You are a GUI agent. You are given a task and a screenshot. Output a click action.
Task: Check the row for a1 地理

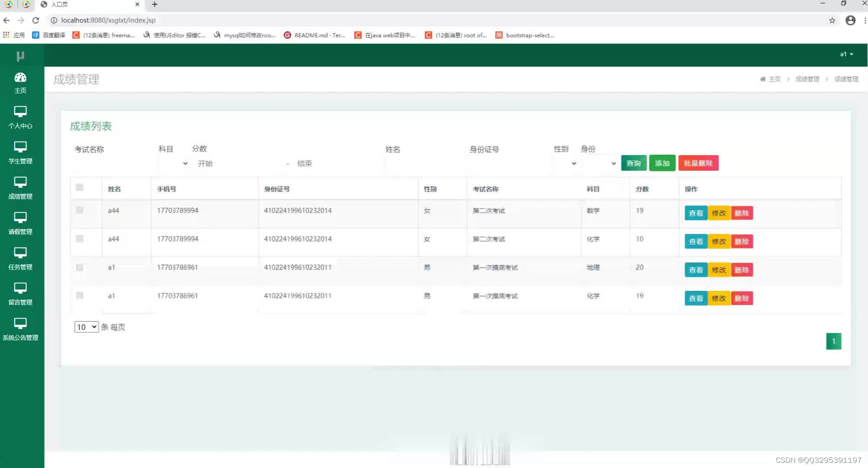[80, 267]
